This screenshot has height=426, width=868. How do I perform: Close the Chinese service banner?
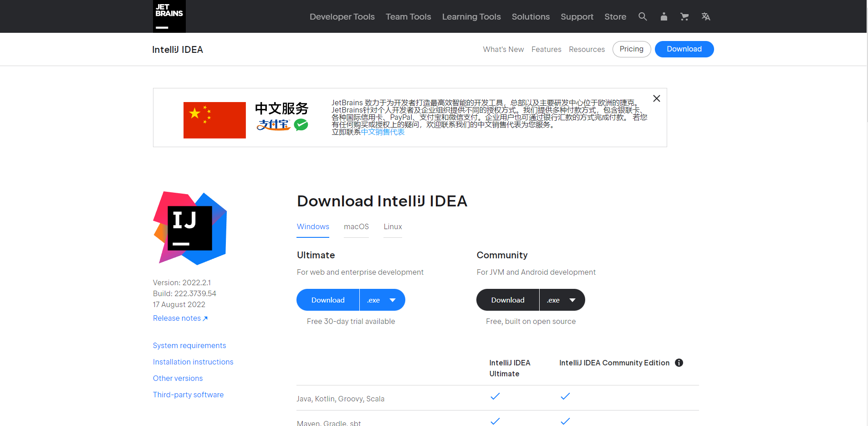(657, 98)
